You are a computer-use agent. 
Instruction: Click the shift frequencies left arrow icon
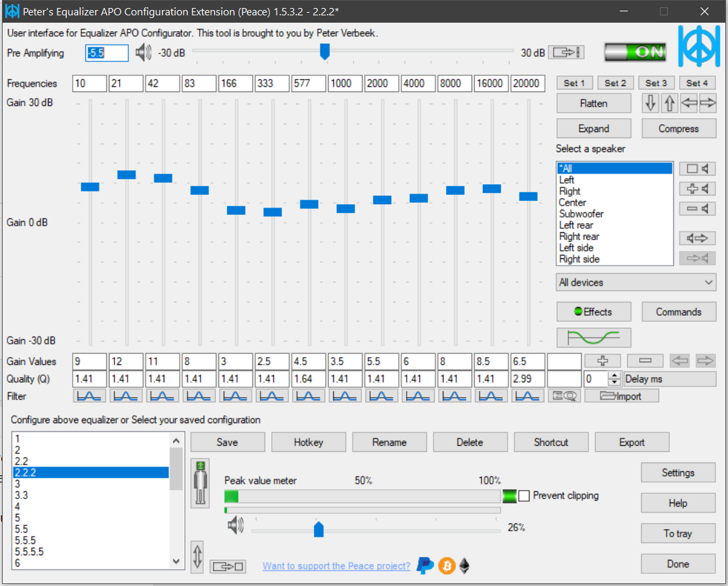click(689, 103)
